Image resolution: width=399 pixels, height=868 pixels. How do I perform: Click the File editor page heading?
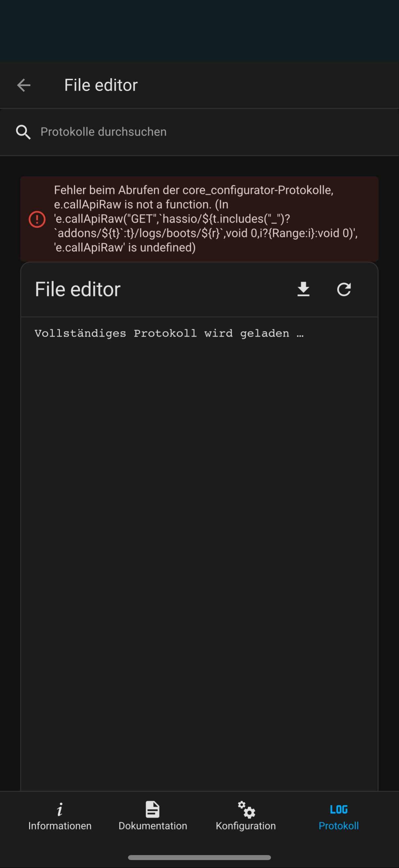pyautogui.click(x=101, y=85)
